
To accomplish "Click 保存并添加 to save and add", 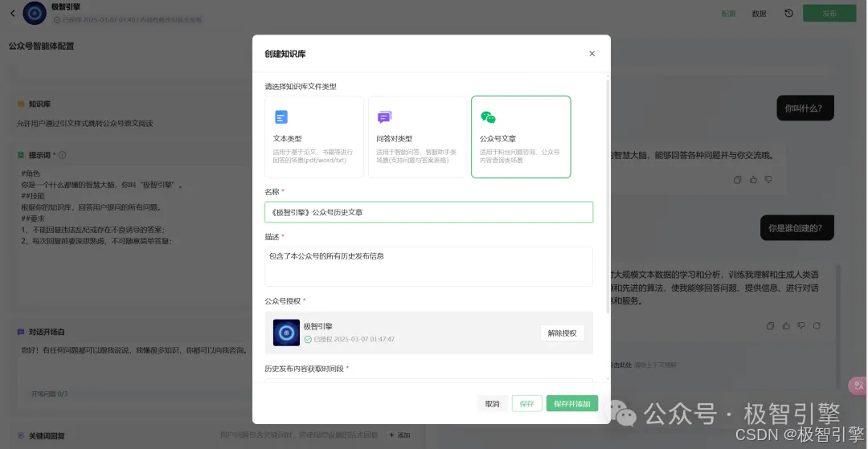I will (x=572, y=404).
